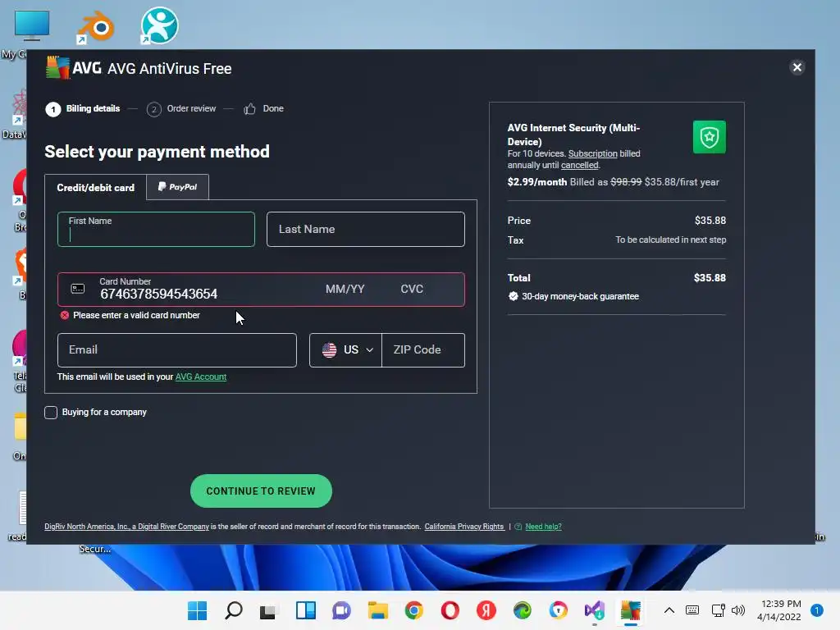The image size is (840, 630).
Task: Open the Subscription link
Action: [x=592, y=153]
